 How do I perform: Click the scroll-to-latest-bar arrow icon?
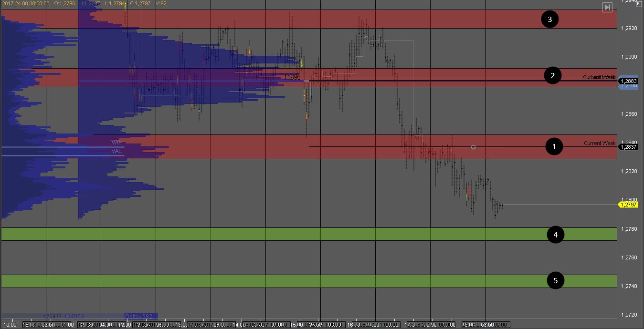click(x=607, y=7)
